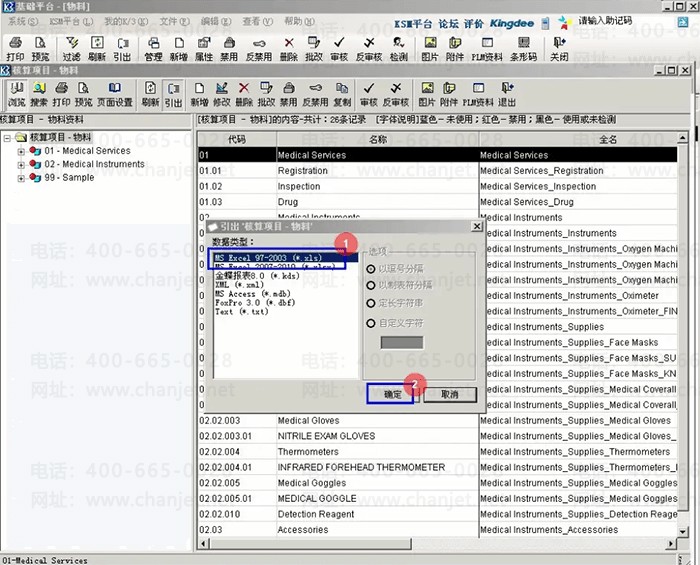Expand the 99 - Sample tree node

pyautogui.click(x=21, y=178)
